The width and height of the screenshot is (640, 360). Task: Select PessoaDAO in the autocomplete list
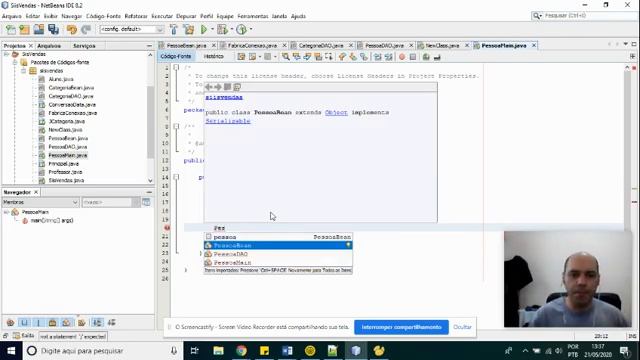[x=278, y=254]
